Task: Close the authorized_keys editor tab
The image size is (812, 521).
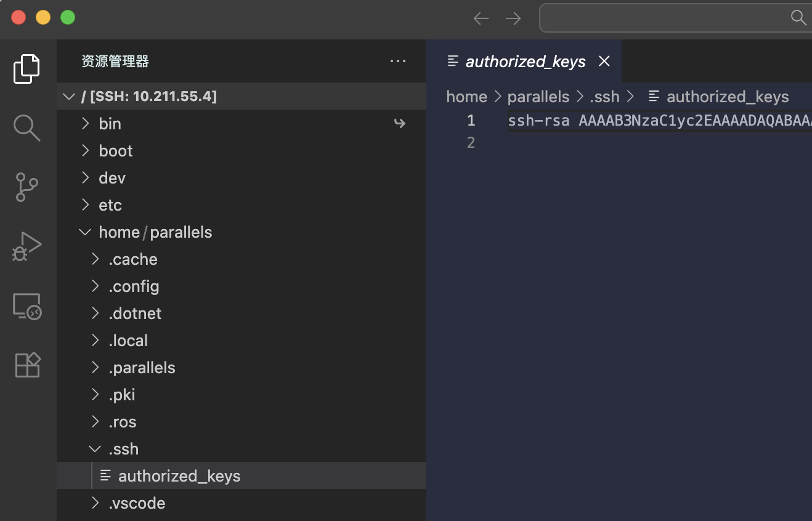Action: point(604,61)
